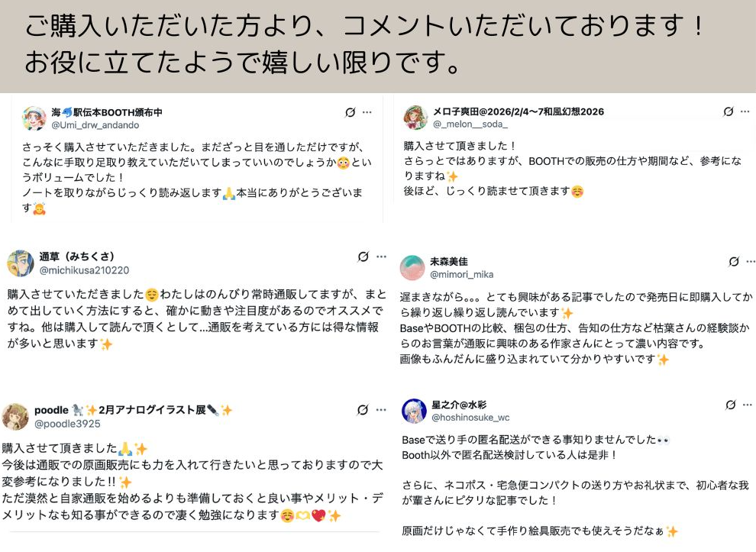Click the Grok icon on 海's tweet
The image size is (756, 552).
coord(351,112)
